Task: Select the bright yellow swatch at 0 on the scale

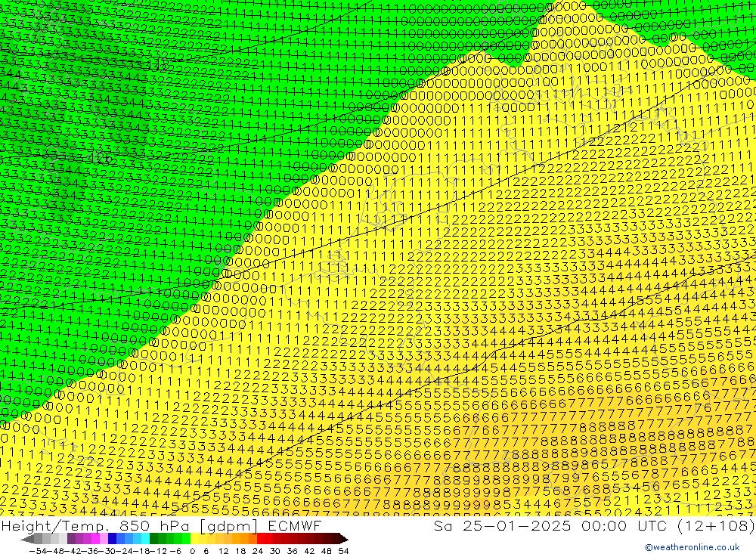Action: click(x=195, y=539)
